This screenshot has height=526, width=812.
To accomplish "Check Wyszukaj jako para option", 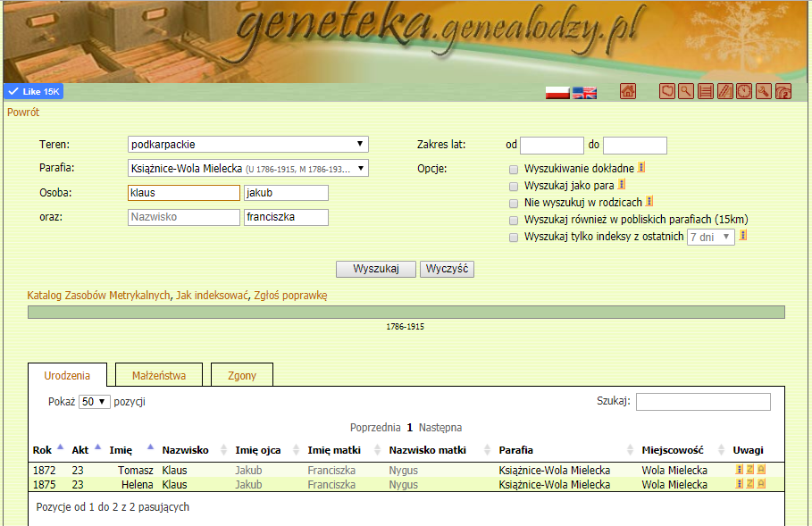I will (x=514, y=186).
